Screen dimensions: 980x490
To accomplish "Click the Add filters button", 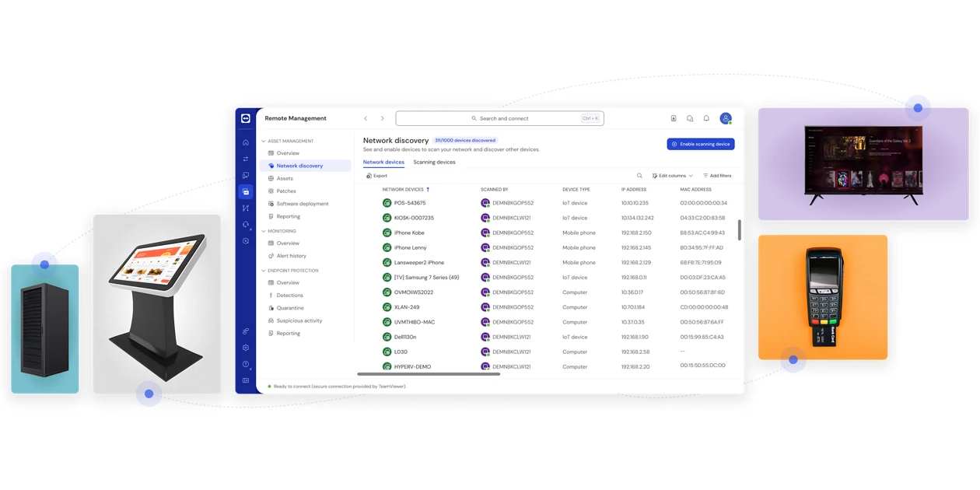I will tap(717, 176).
